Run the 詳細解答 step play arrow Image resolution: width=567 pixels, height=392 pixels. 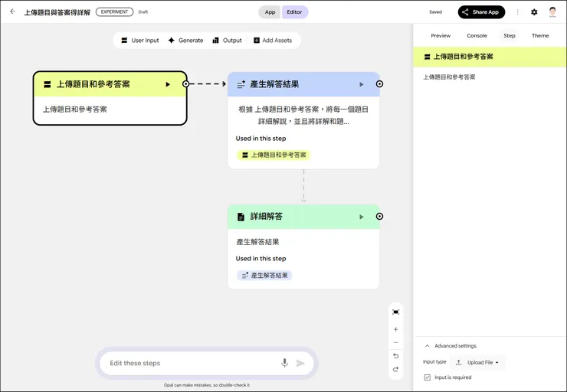pos(361,217)
